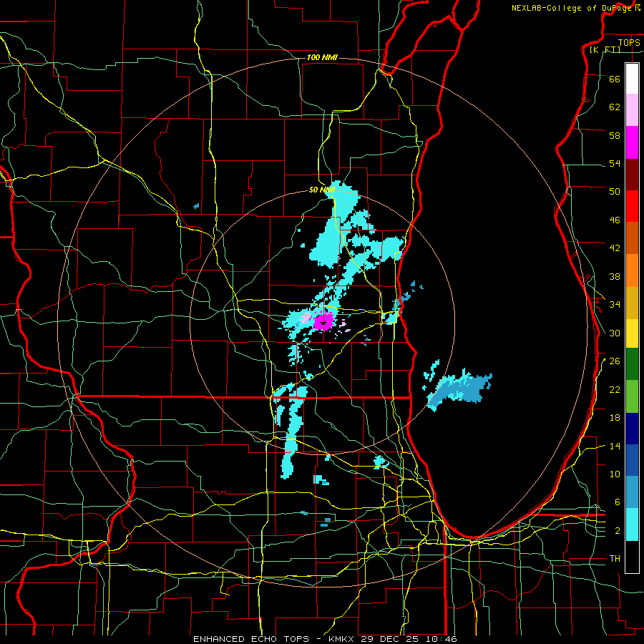Select the "TOPS" legend heading
The width and height of the screenshot is (644, 644).
[x=629, y=42]
